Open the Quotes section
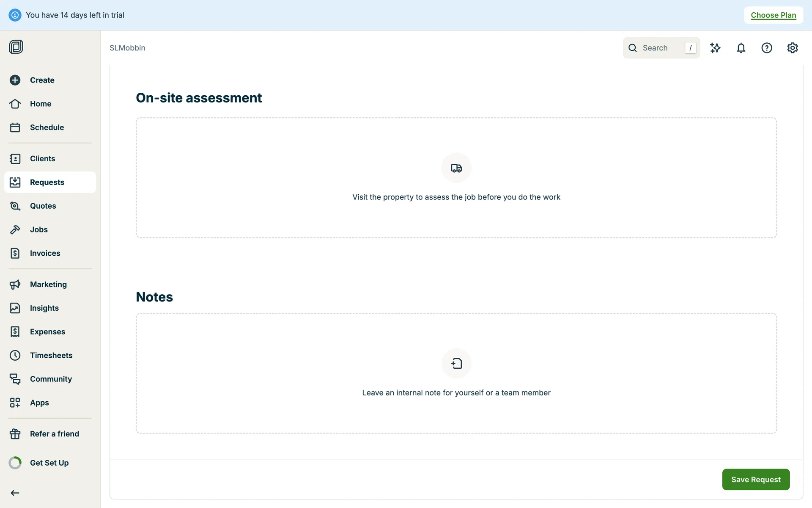The height and width of the screenshot is (508, 812). pyautogui.click(x=43, y=206)
